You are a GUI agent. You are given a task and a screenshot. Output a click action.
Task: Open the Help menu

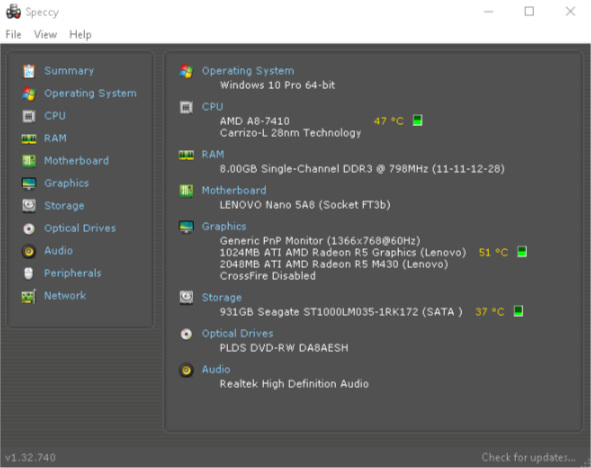pyautogui.click(x=80, y=35)
